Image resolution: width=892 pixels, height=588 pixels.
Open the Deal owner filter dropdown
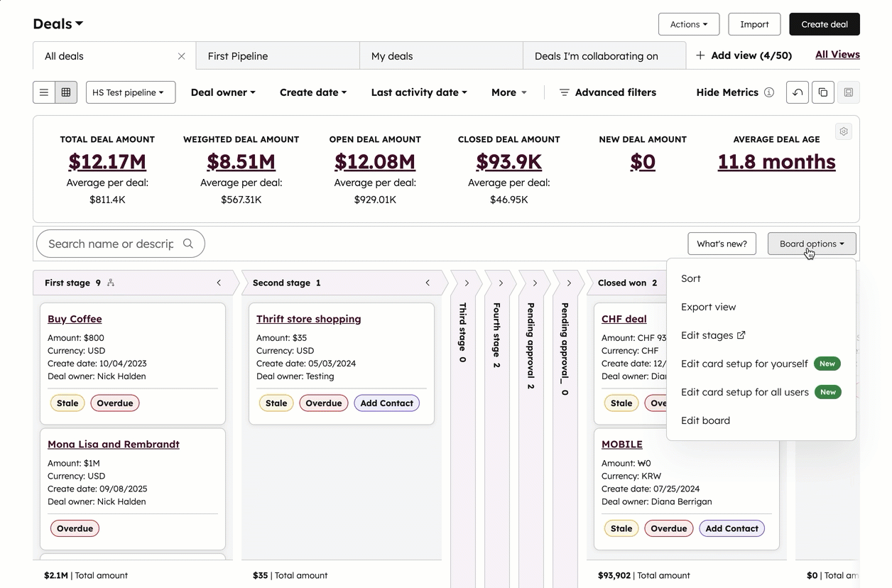click(223, 92)
